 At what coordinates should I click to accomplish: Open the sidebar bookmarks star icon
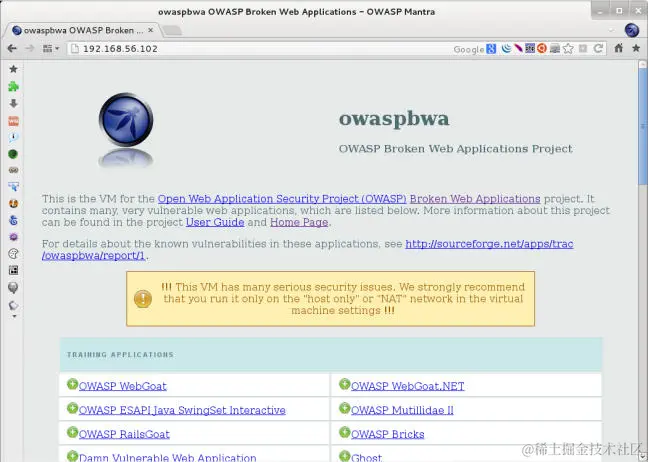(x=13, y=69)
